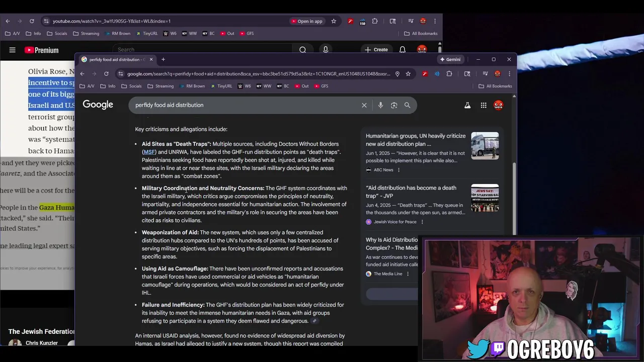Bookmark the Google search page star
The height and width of the screenshot is (362, 644).
408,74
